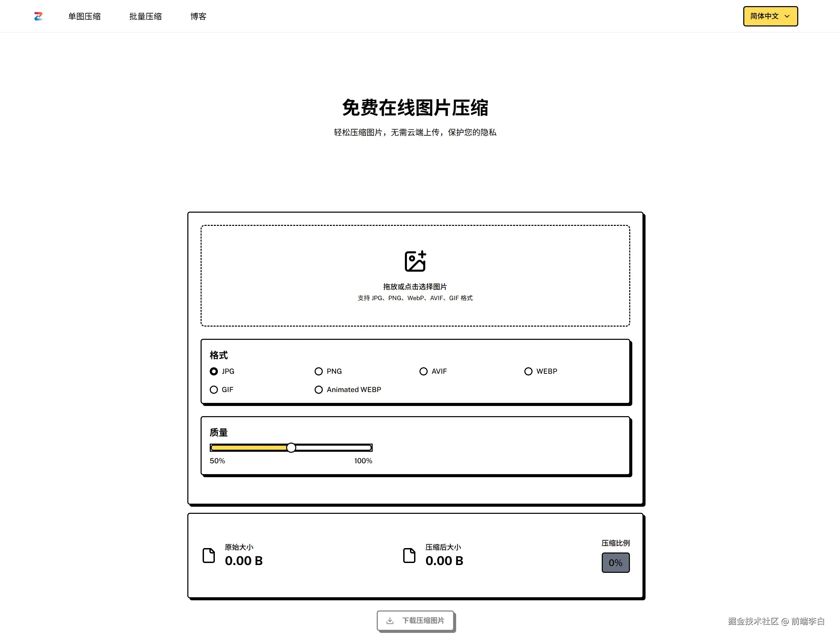
Task: Choose the WEBP output format
Action: (x=528, y=371)
